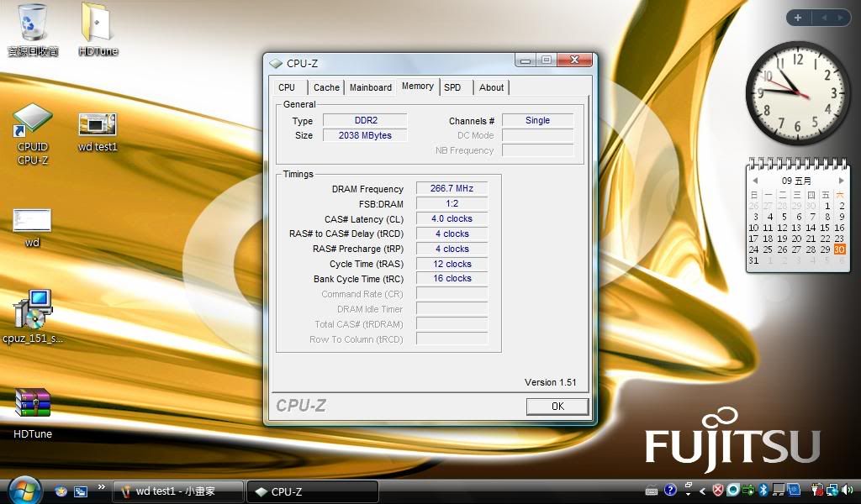Click the analog clock gadget
The image size is (861, 504).
797,92
